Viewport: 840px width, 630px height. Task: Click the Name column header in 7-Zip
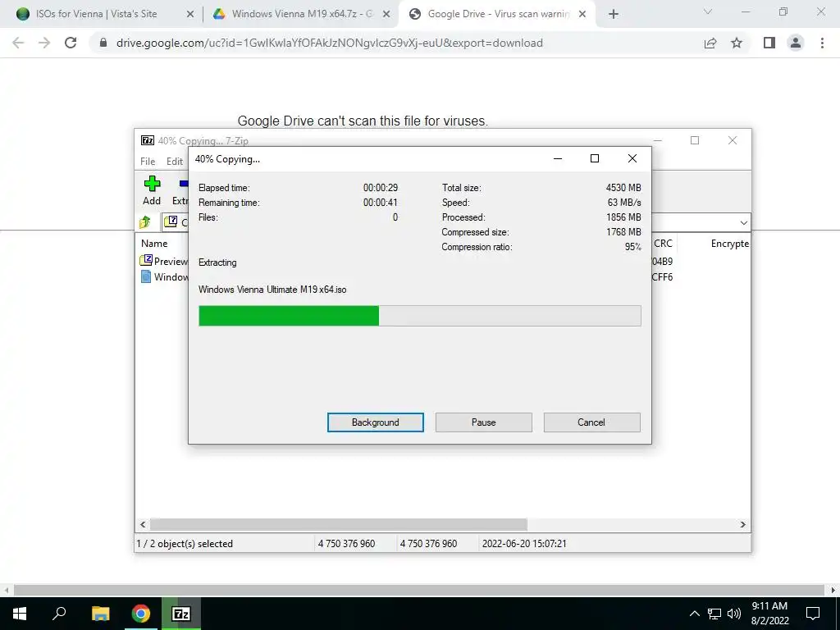click(154, 243)
